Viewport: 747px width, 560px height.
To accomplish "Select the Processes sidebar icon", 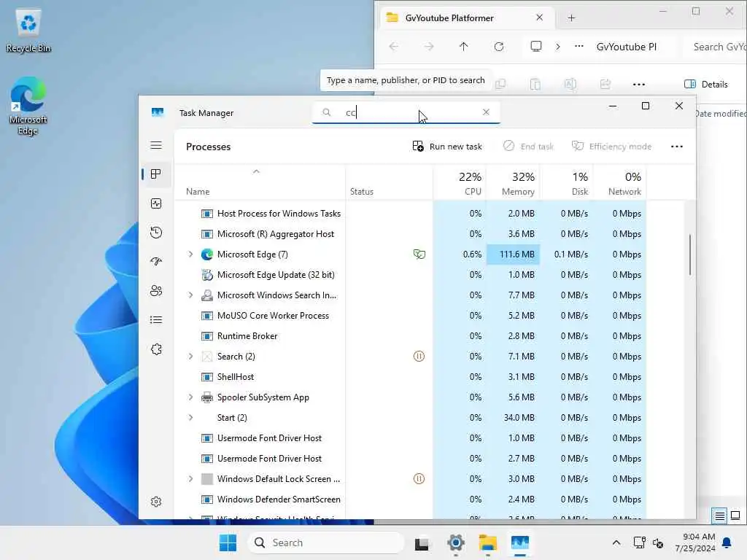I will tap(156, 174).
